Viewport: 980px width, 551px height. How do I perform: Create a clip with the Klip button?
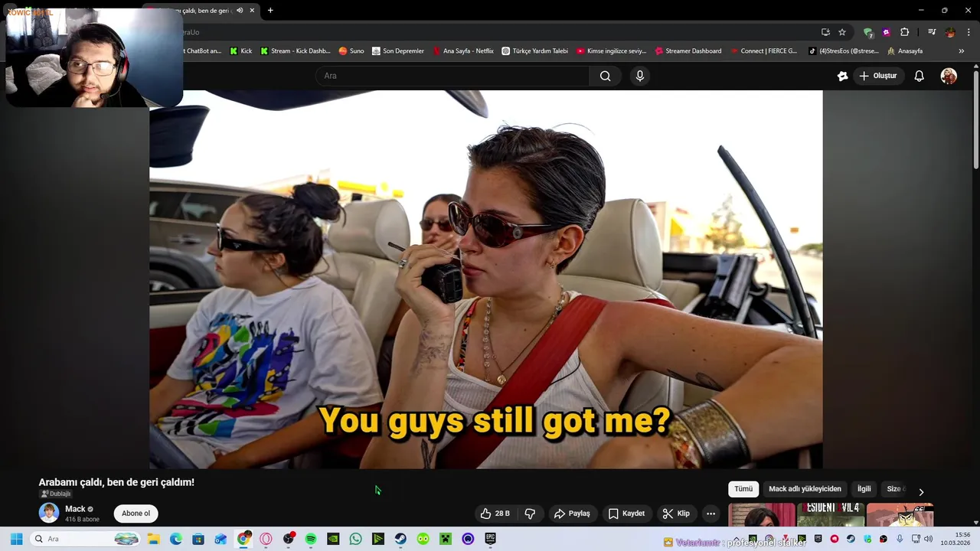(x=676, y=514)
